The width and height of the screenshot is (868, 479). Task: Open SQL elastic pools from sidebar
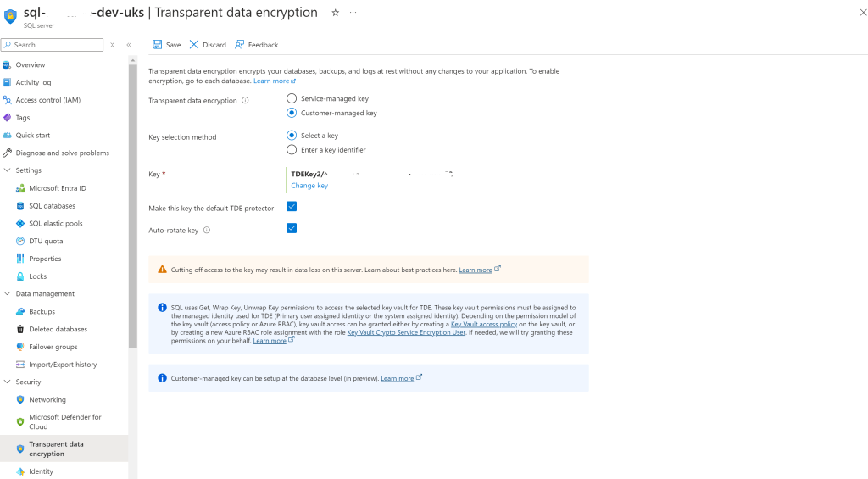point(56,224)
